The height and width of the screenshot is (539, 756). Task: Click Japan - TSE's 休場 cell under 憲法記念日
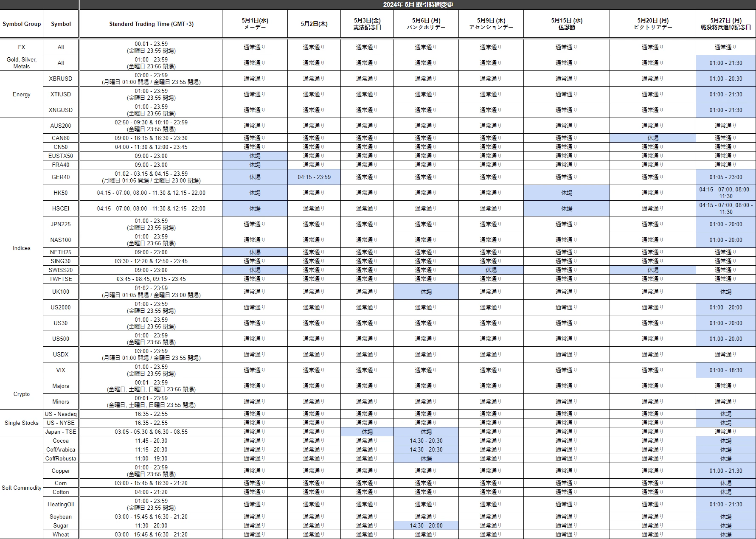click(367, 432)
